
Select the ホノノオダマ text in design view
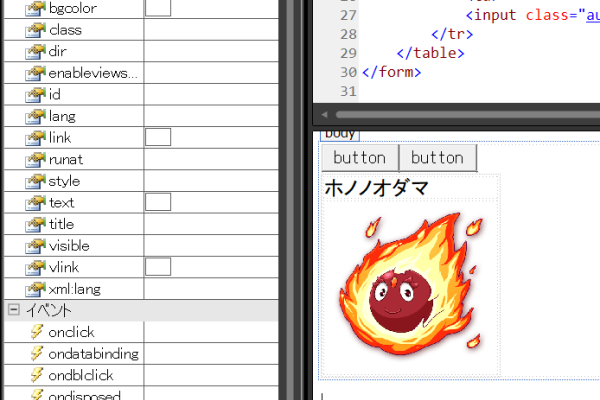pos(377,188)
